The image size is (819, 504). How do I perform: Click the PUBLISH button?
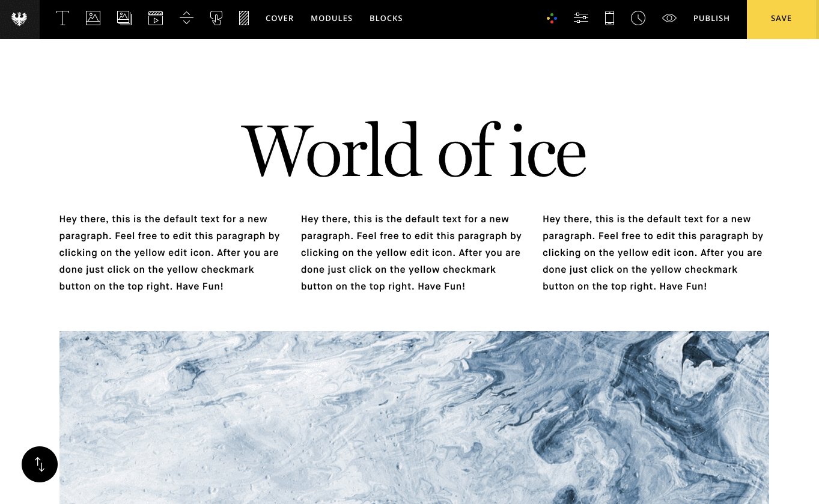[x=711, y=19]
